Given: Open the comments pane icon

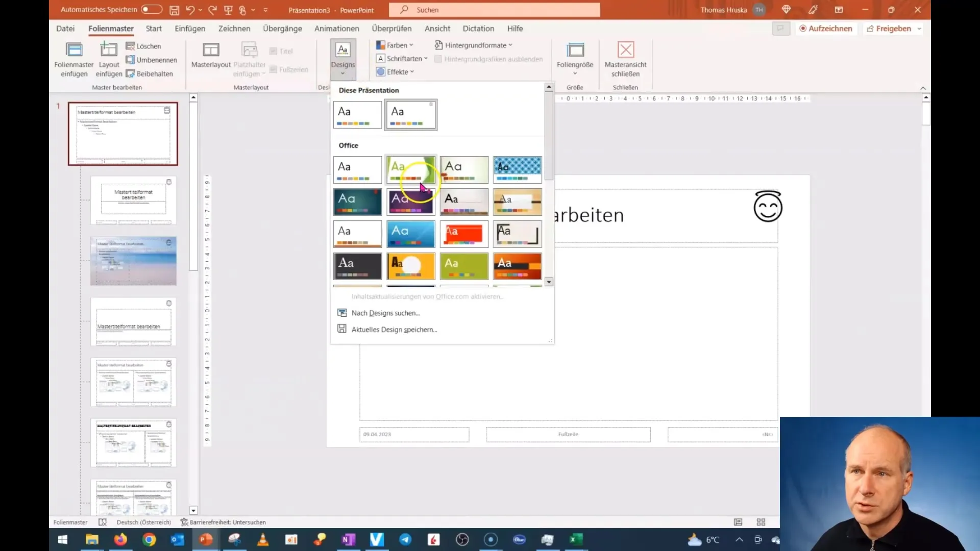Looking at the screenshot, I should 780,29.
